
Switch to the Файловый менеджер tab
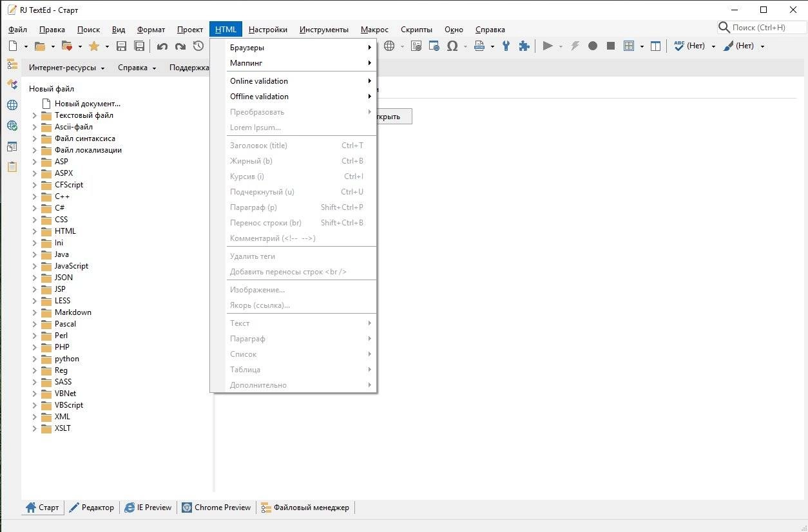tap(305, 508)
